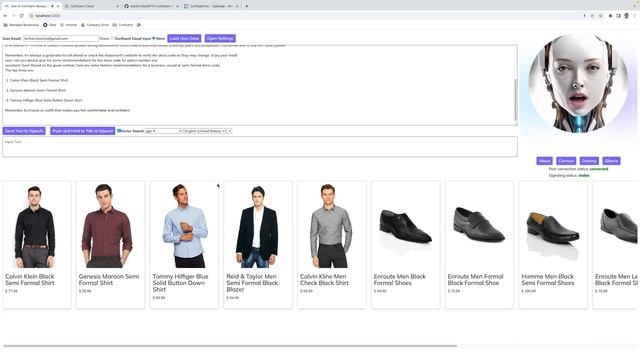The height and width of the screenshot is (360, 640).
Task: Reload the page with the refresh icon
Action: pyautogui.click(x=22, y=16)
